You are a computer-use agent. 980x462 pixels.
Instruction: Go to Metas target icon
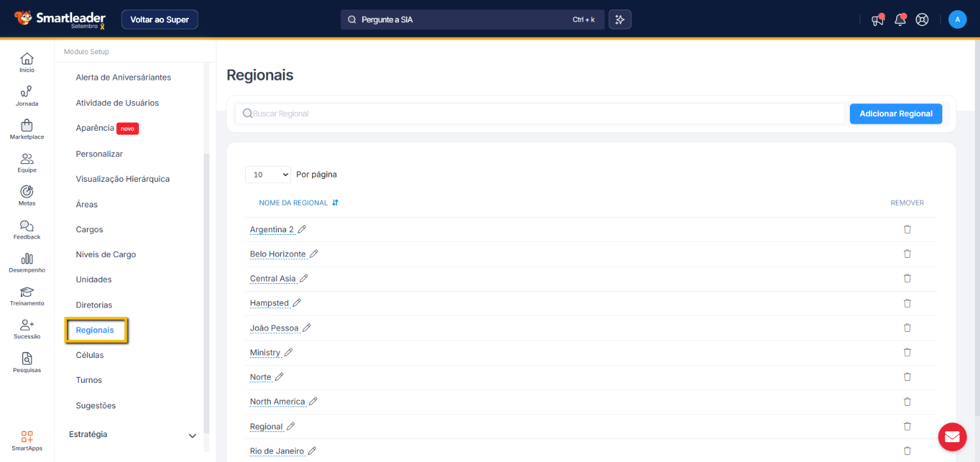point(27,192)
